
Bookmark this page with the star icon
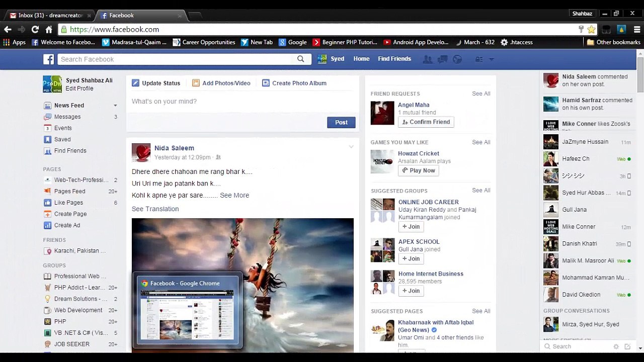[591, 29]
